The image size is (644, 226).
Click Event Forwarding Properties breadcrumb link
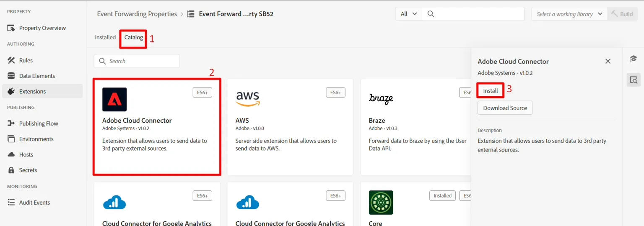137,14
